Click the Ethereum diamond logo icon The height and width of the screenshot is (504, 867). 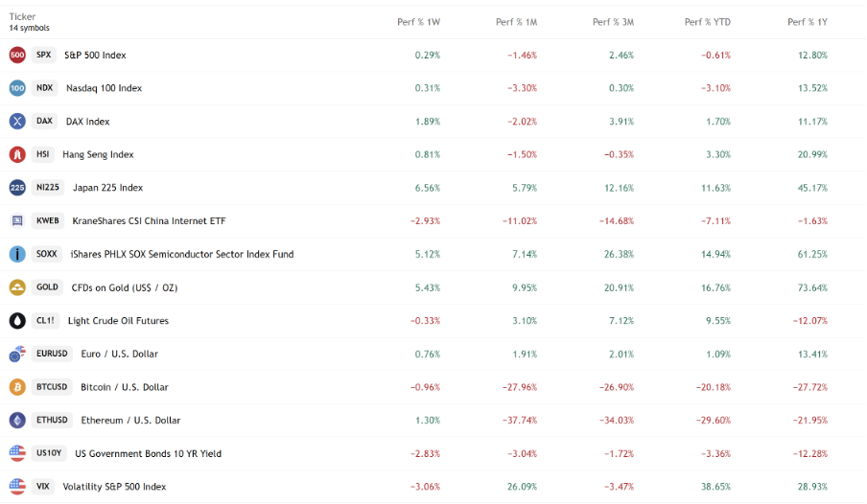[17, 421]
